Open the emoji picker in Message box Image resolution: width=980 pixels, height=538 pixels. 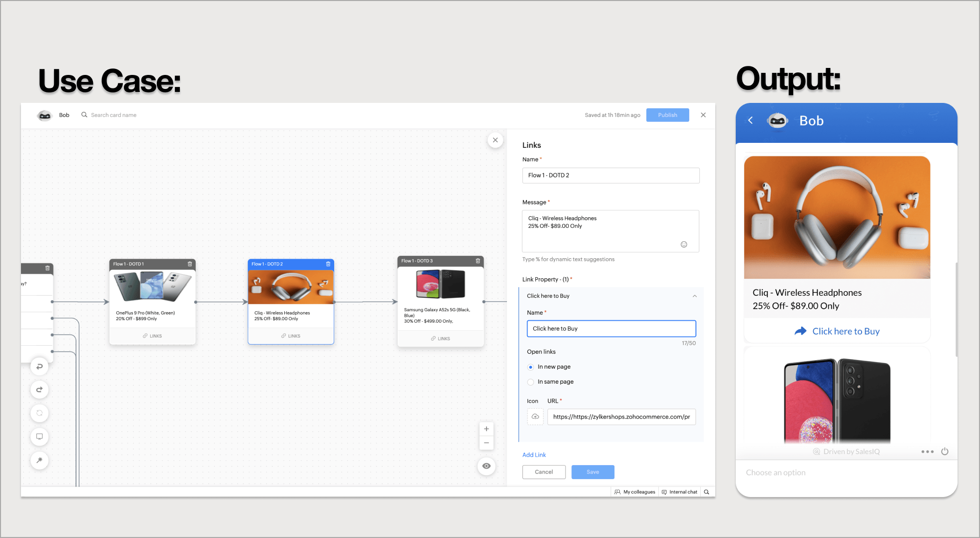pyautogui.click(x=684, y=244)
